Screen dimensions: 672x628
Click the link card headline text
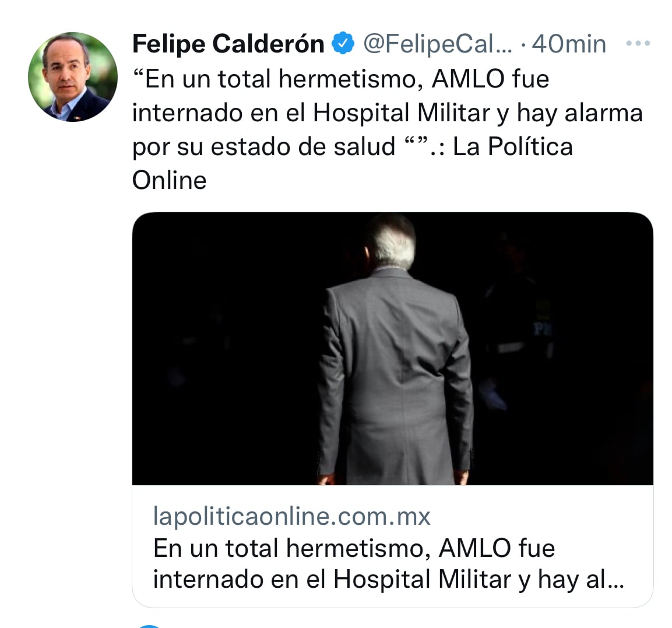point(388,564)
